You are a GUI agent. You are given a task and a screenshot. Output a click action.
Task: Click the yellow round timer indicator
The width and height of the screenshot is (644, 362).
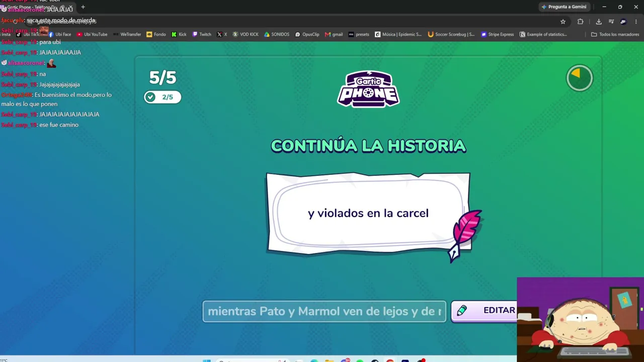pos(580,78)
